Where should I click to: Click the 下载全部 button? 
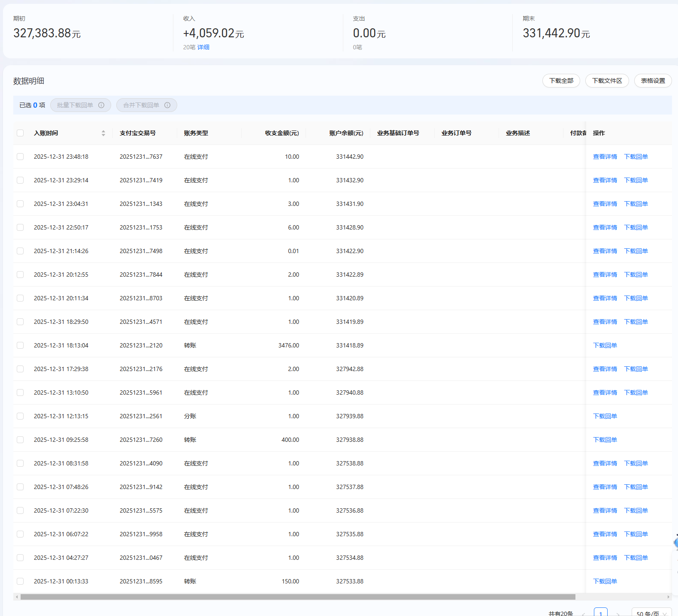point(561,81)
